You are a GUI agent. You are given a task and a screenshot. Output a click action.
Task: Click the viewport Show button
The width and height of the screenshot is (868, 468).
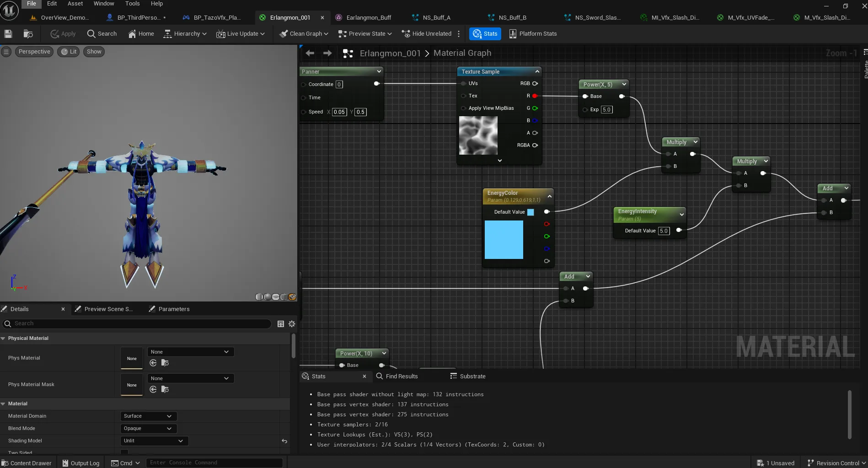coord(94,52)
